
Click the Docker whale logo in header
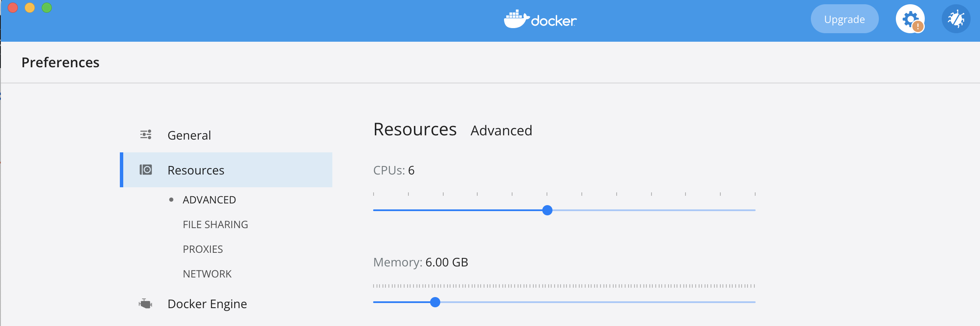515,19
